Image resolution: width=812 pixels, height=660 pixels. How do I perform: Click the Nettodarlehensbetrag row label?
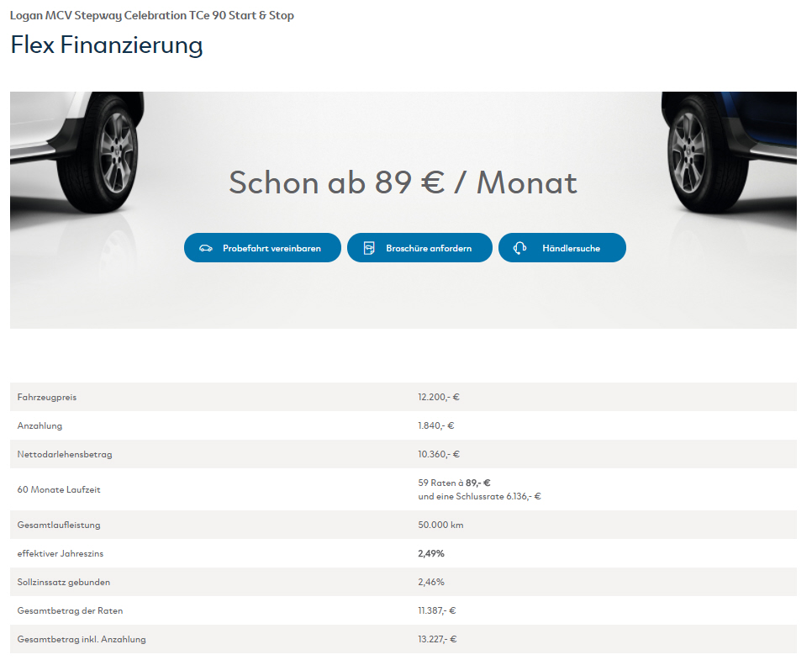pyautogui.click(x=65, y=454)
